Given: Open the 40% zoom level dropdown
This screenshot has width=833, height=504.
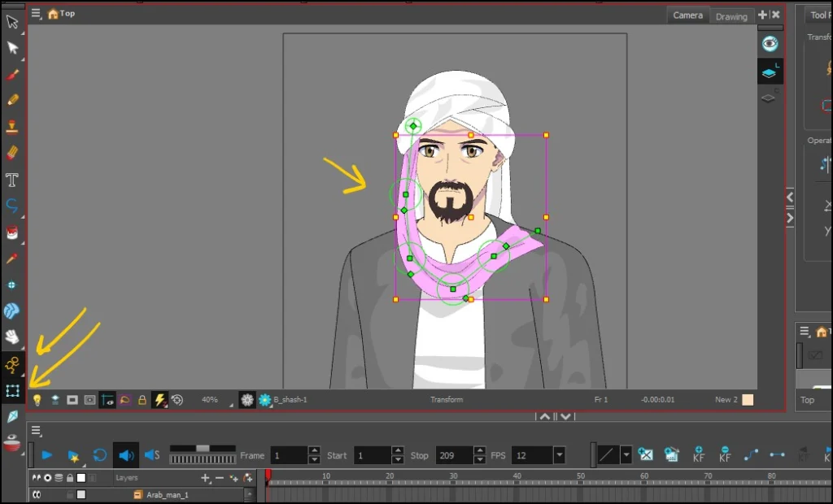Looking at the screenshot, I should click(x=212, y=399).
